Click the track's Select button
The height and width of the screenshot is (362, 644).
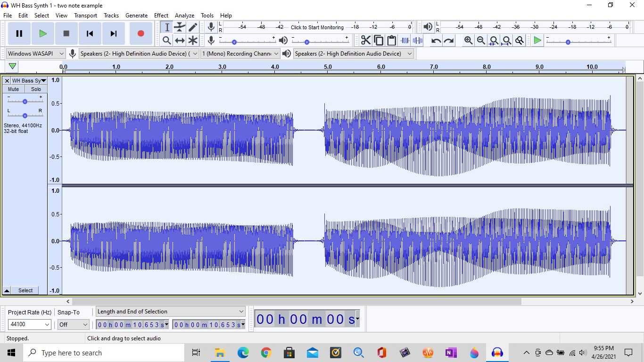tap(25, 290)
